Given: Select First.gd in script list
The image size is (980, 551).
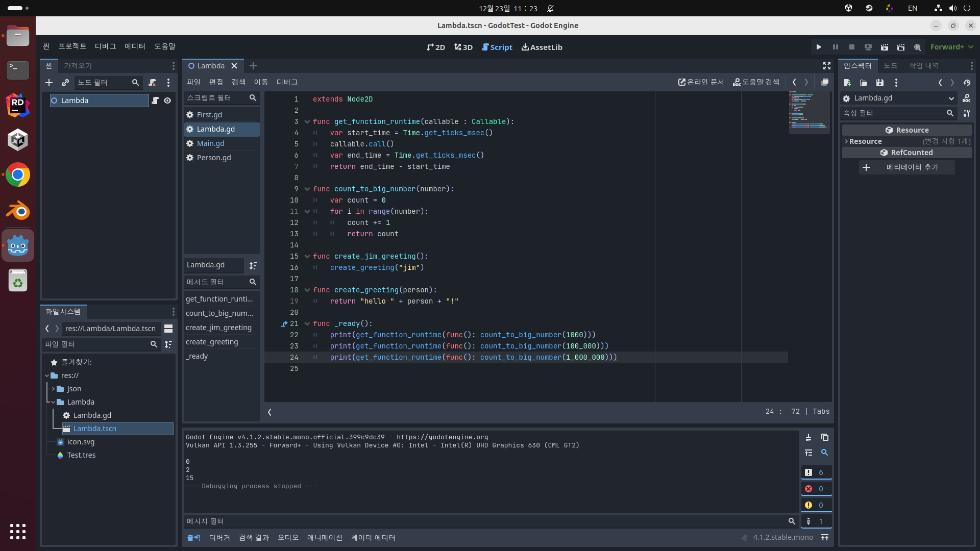Looking at the screenshot, I should (x=222, y=115).
